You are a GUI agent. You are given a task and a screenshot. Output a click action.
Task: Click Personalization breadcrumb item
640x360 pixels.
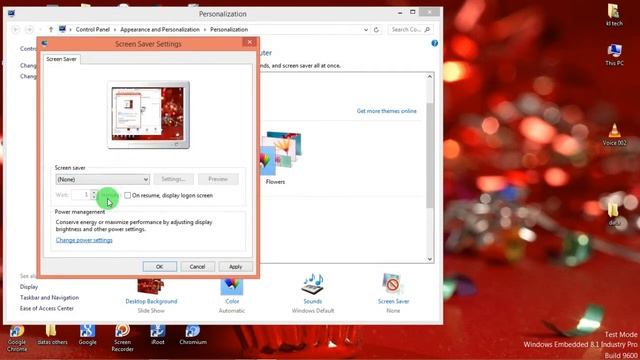tap(229, 29)
